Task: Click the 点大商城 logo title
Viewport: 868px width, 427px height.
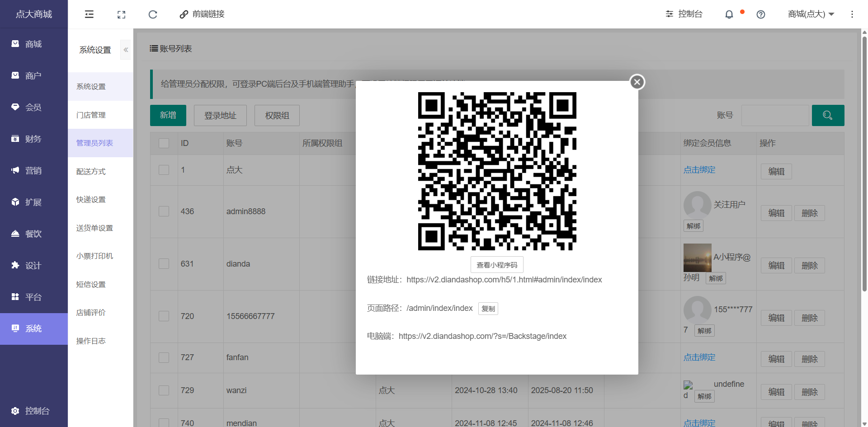Action: tap(34, 14)
